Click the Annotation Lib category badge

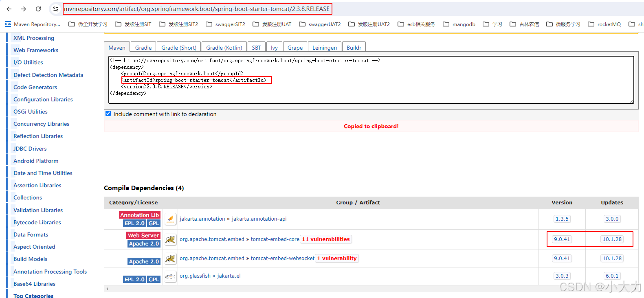coord(140,215)
